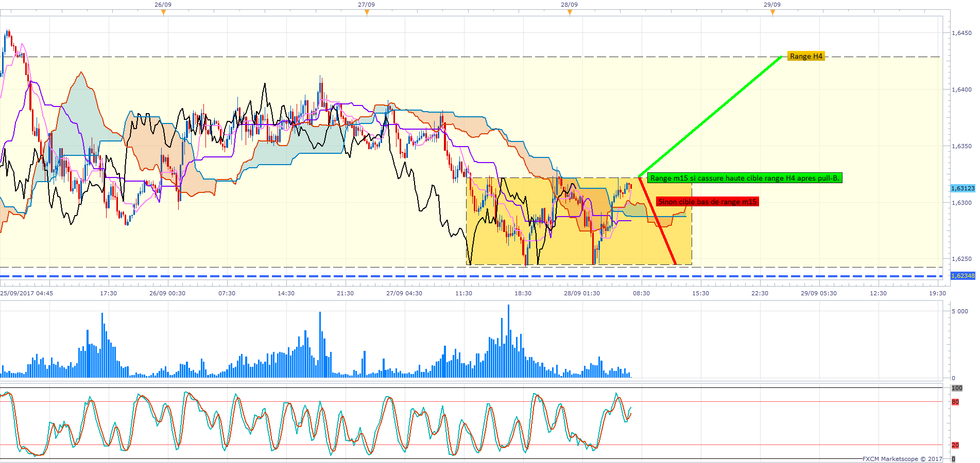
Task: Click the 07:30 time axis label
Action: tap(227, 293)
